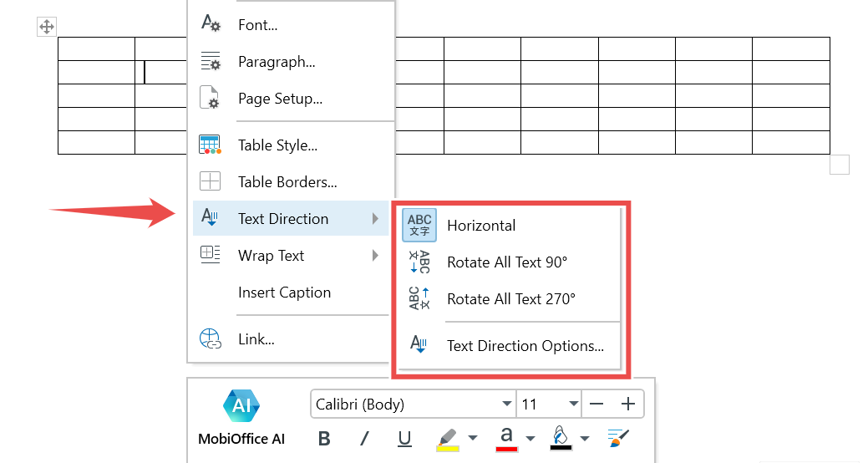Click the Link globe icon

211,338
